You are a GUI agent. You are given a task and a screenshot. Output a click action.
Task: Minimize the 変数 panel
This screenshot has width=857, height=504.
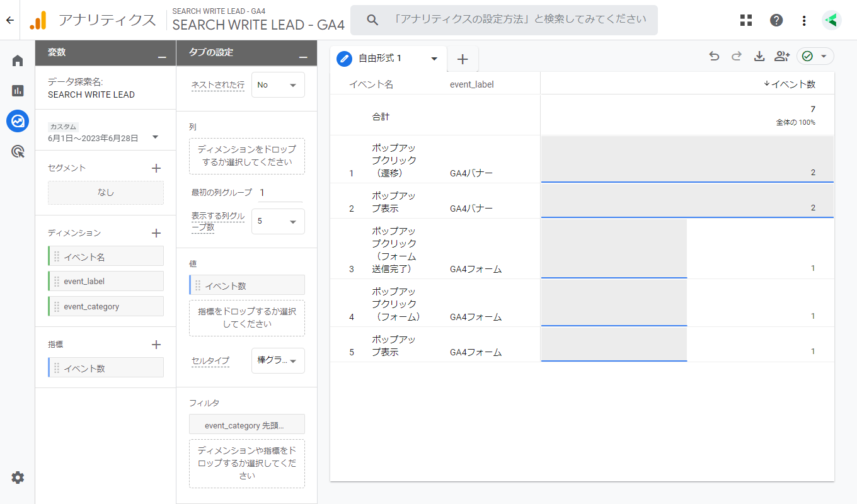(x=163, y=57)
